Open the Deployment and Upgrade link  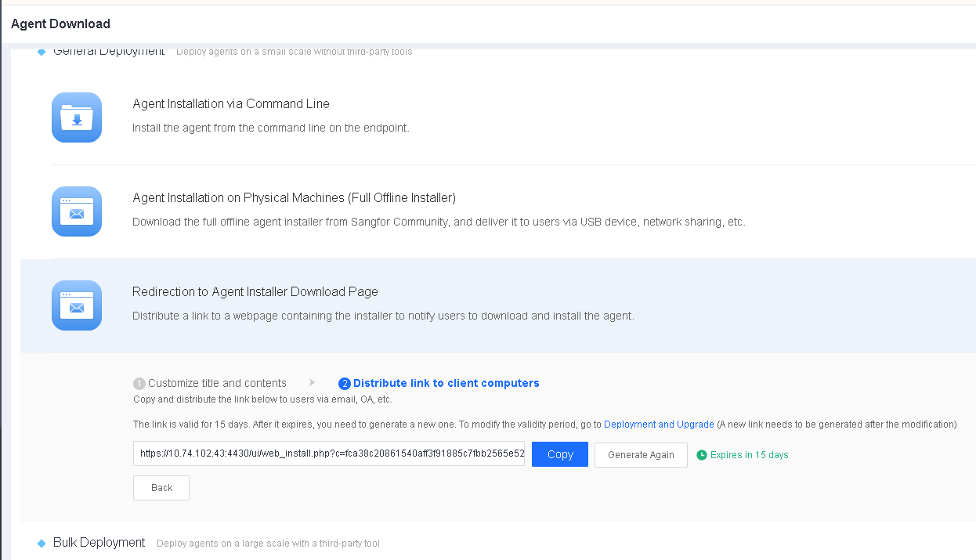coord(659,425)
